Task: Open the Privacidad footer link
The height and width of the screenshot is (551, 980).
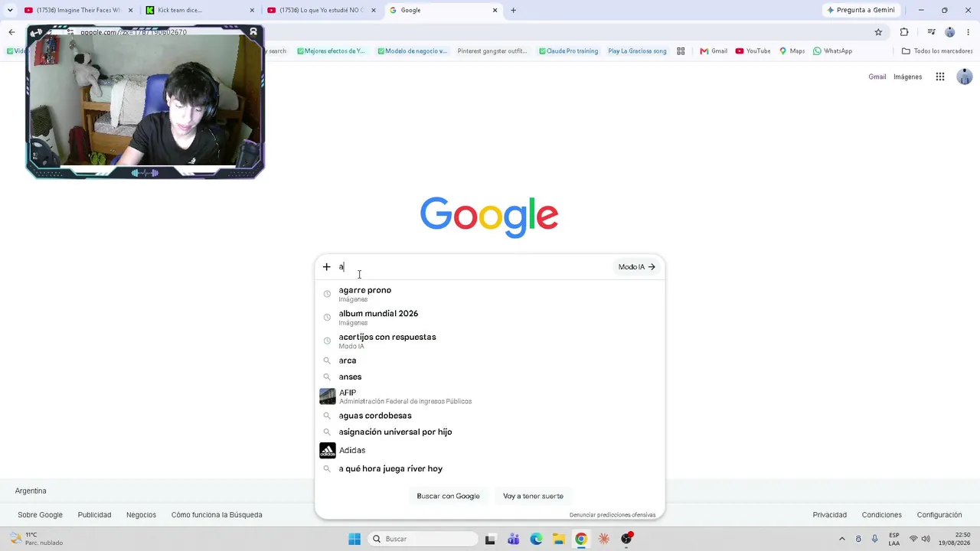Action: 830,515
